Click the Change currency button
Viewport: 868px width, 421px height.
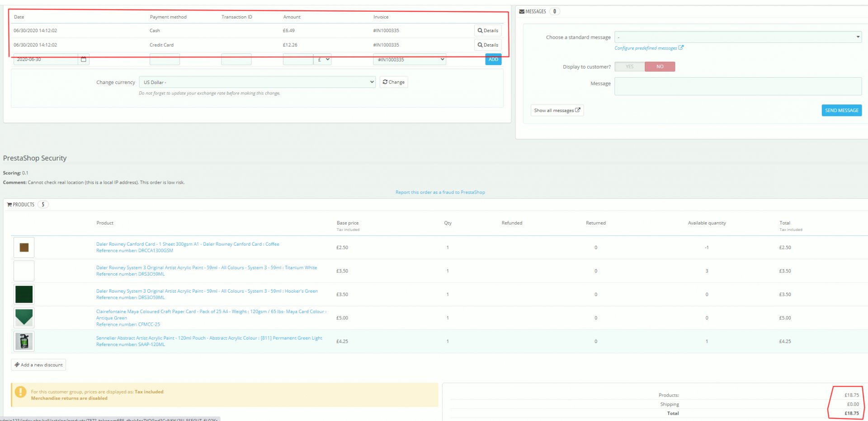(394, 82)
